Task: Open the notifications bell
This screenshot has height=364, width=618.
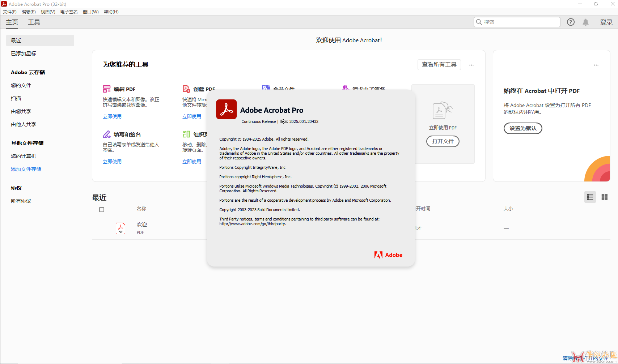Action: (x=586, y=22)
